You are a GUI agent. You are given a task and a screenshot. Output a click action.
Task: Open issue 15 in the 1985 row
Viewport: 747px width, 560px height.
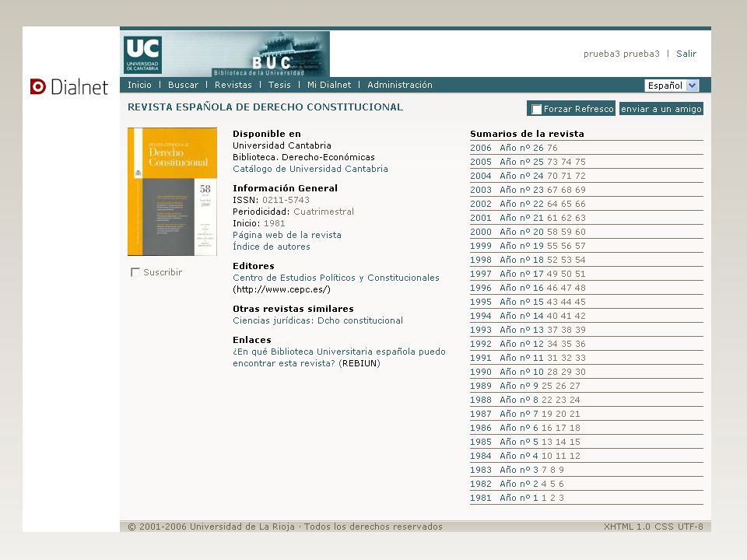pyautogui.click(x=574, y=442)
